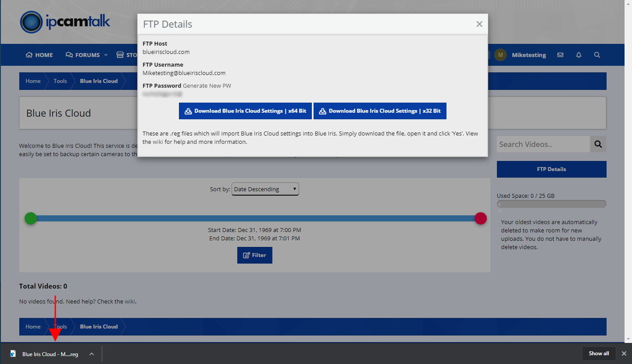Screen dimensions: 632x364
Task: Select the FTP host blueiriscloud.com text
Action: pos(166,52)
